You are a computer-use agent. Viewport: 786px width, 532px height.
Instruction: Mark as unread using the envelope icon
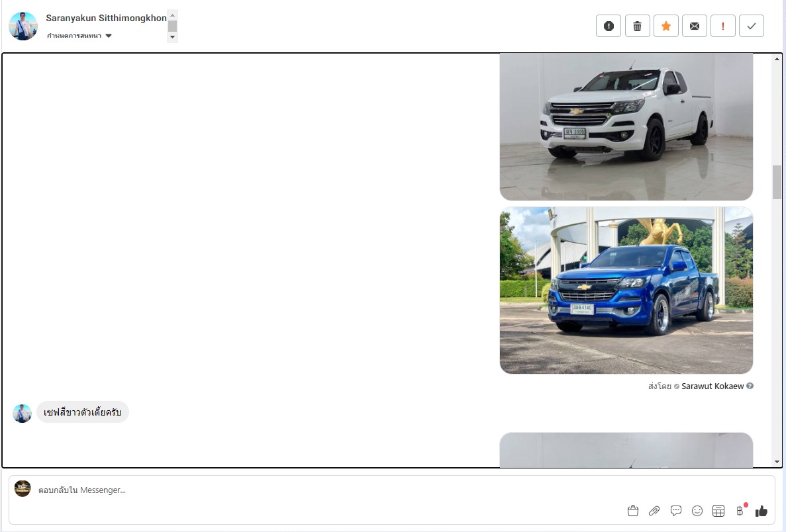coord(694,26)
